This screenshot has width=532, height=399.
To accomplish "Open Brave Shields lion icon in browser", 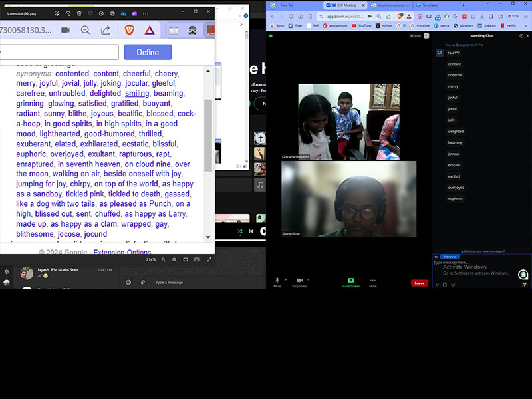I will point(400,16).
